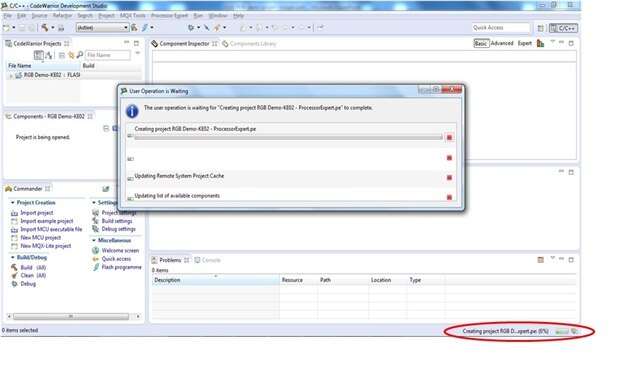This screenshot has width=620, height=370.
Task: Click the Quick Access search field
Action: click(501, 28)
